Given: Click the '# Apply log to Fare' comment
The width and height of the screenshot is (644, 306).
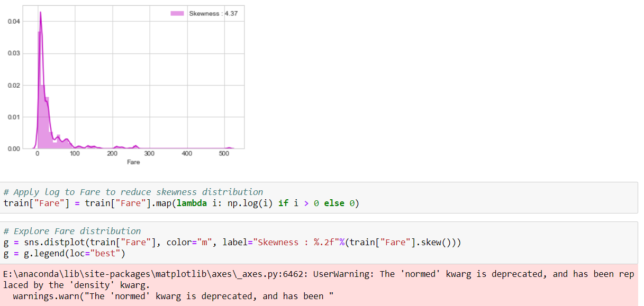Looking at the screenshot, I should coord(133,192).
